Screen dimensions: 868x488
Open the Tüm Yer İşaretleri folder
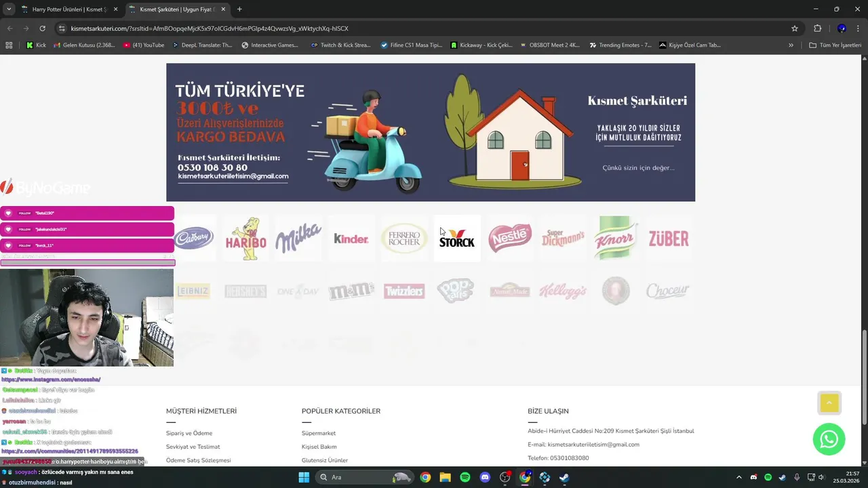coord(835,45)
